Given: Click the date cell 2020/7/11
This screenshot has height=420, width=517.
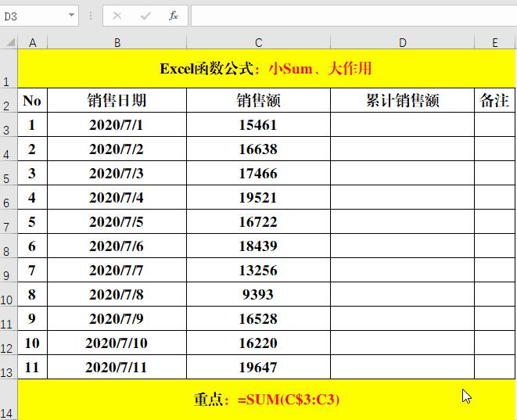Looking at the screenshot, I should tap(117, 367).
